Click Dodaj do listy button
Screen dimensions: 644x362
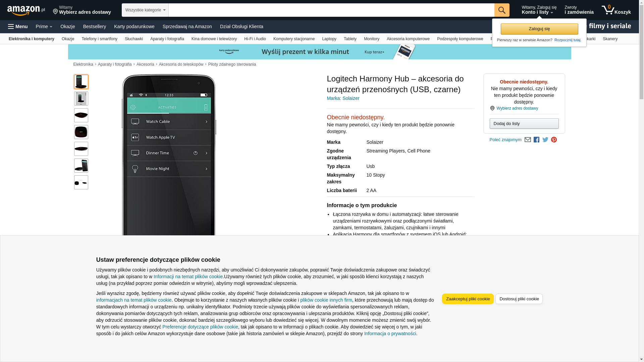pyautogui.click(x=524, y=124)
